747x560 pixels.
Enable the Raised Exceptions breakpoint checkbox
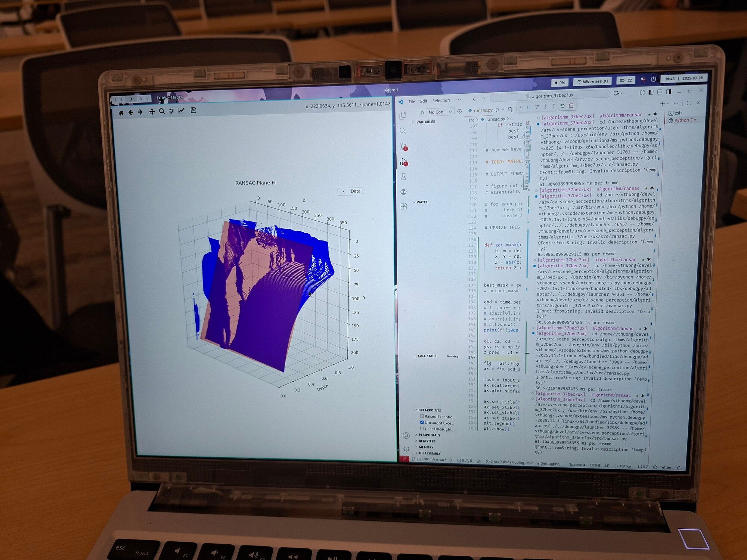pyautogui.click(x=422, y=416)
